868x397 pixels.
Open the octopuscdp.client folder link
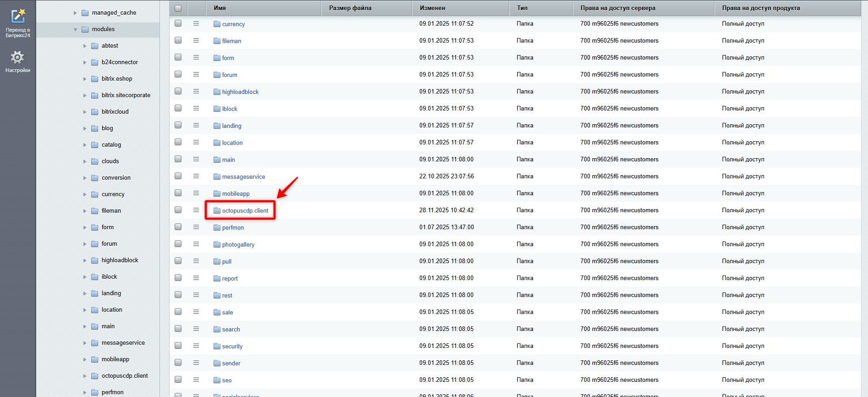pyautogui.click(x=245, y=210)
